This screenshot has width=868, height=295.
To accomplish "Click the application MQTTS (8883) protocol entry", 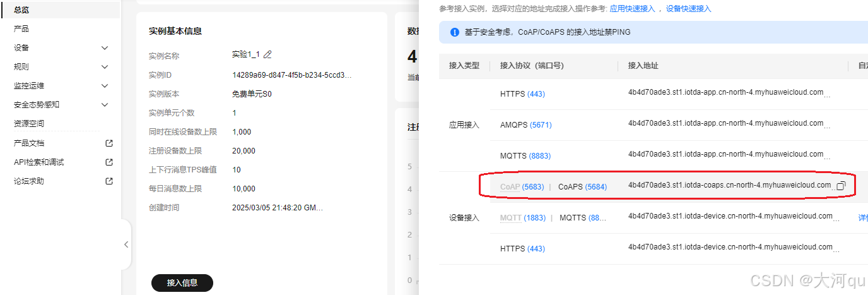I will (525, 155).
